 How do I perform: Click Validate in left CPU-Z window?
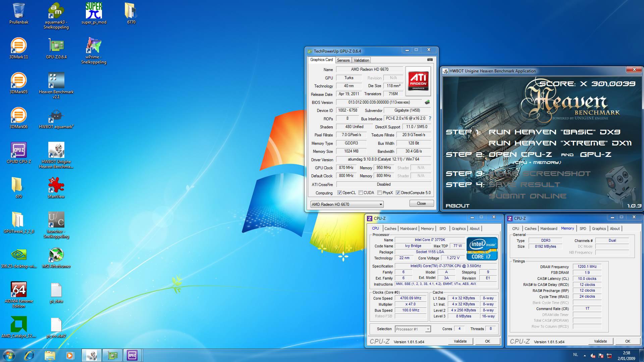tap(460, 341)
